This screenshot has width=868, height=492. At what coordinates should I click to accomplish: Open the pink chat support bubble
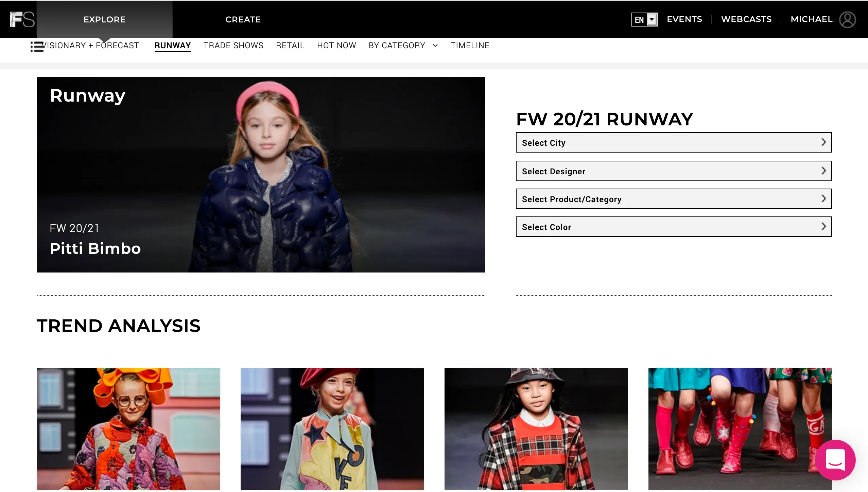point(835,460)
